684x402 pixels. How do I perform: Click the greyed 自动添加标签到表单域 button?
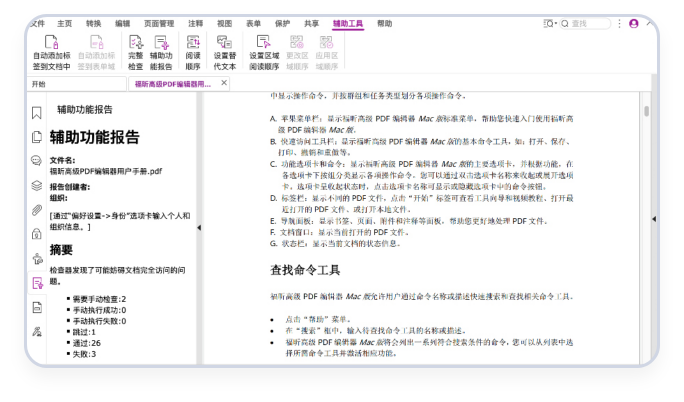tap(96, 53)
